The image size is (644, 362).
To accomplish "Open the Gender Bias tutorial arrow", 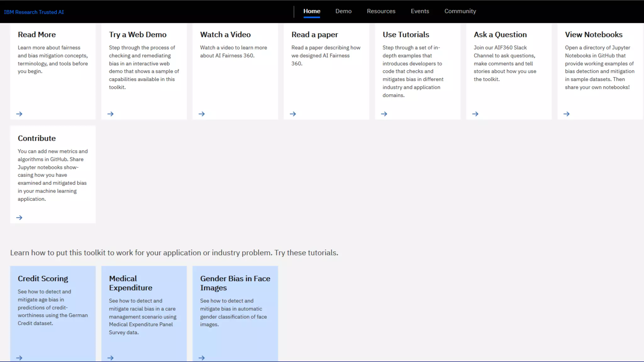I will pyautogui.click(x=202, y=358).
